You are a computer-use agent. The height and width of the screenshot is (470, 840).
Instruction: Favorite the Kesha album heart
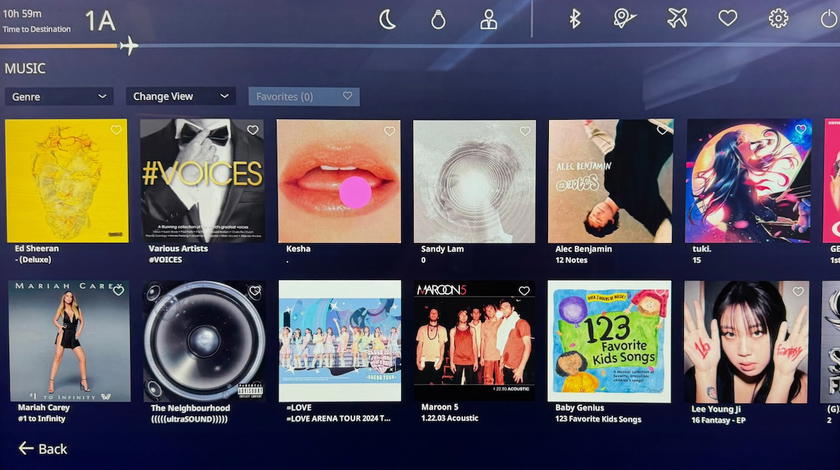pyautogui.click(x=389, y=131)
